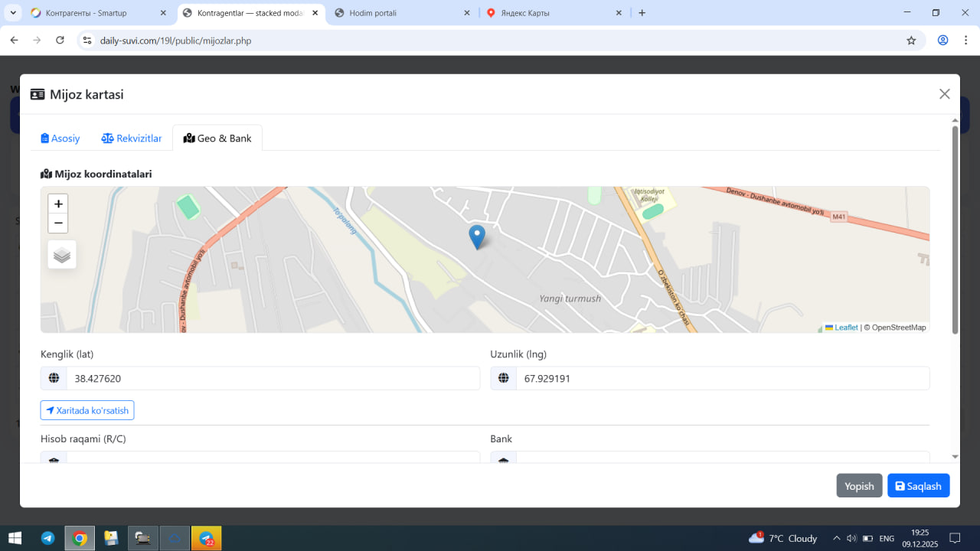Image resolution: width=980 pixels, height=551 pixels.
Task: Open the Leaflet attribution link
Action: click(845, 328)
